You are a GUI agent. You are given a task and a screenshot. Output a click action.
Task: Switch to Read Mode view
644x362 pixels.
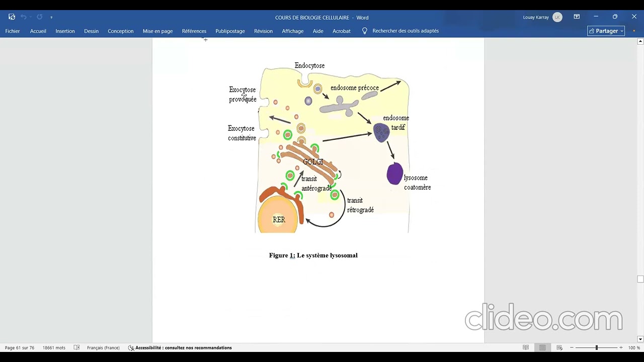click(x=526, y=348)
